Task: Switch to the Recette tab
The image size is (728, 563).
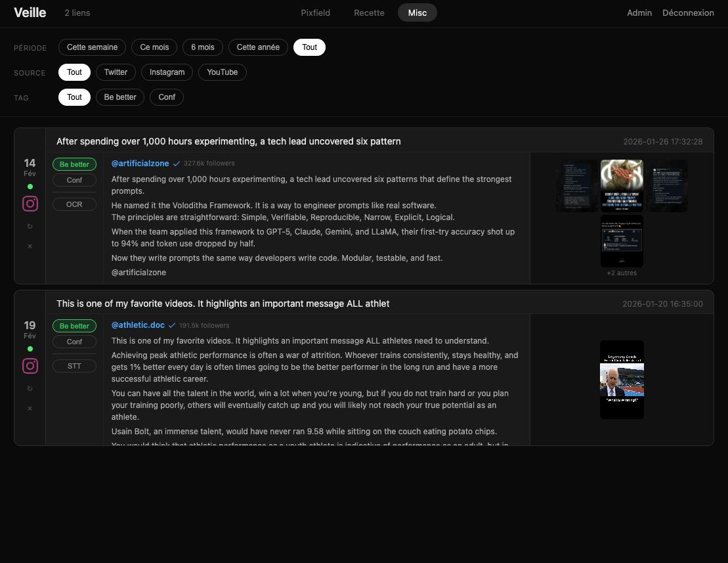Action: point(369,12)
